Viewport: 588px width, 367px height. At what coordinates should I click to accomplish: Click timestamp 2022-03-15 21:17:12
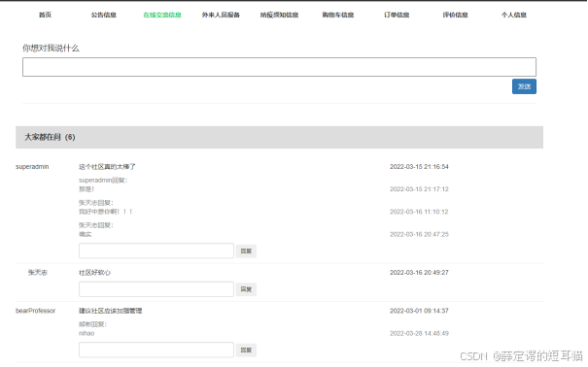pyautogui.click(x=419, y=189)
